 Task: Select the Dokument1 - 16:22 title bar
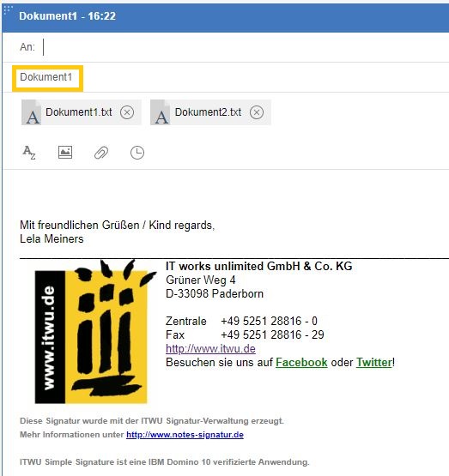(226, 17)
